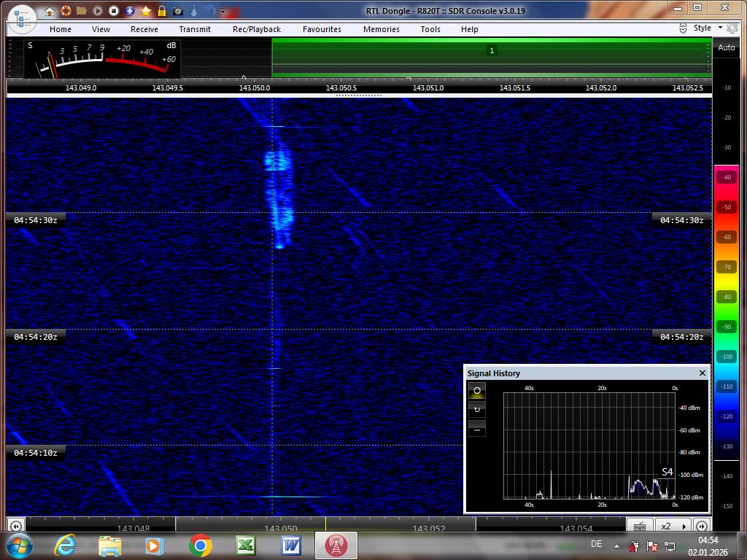
Task: Click the lifebuoy help icon in quick toolbar
Action: click(66, 10)
